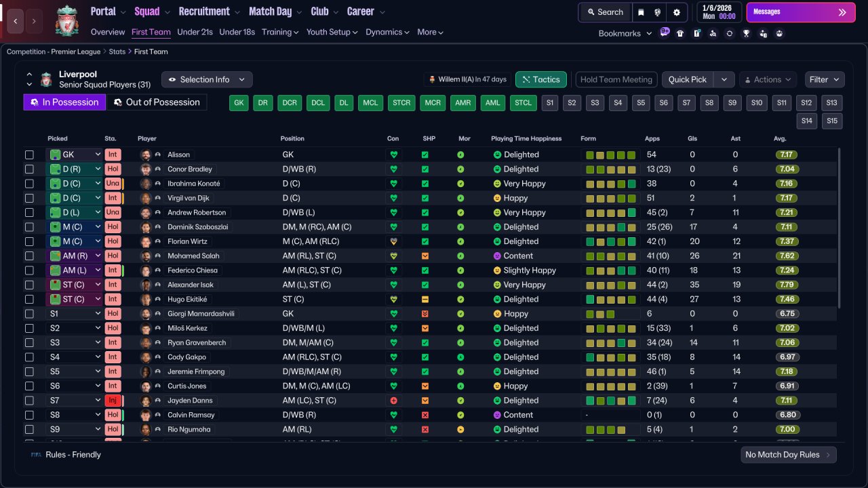Click the Tactics button
The height and width of the screenshot is (488, 868).
pos(541,80)
